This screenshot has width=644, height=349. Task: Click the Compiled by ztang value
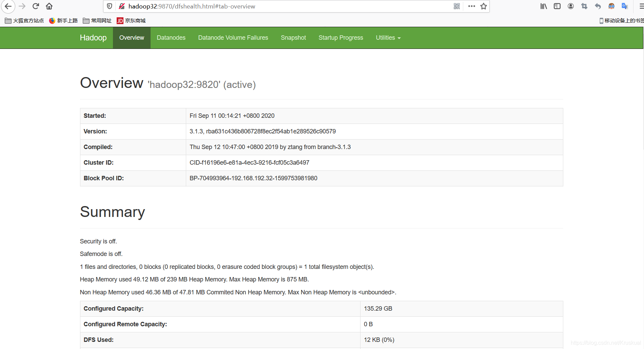[270, 147]
